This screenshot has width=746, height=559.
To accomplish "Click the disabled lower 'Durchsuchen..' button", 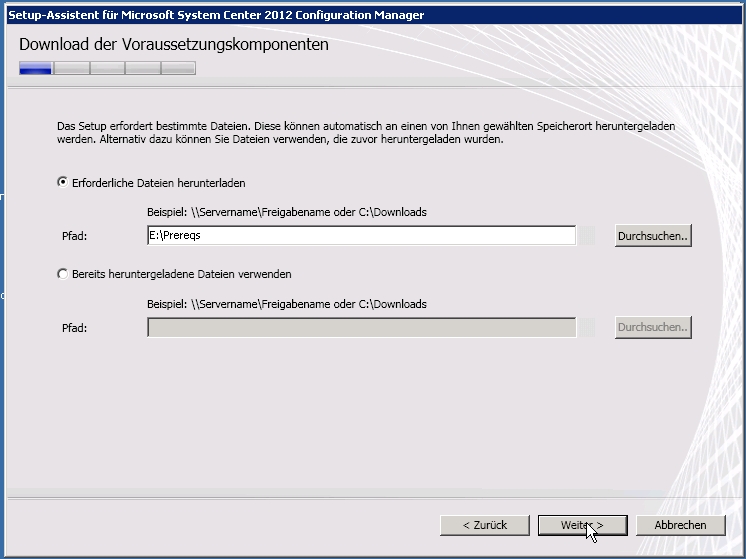I will [653, 327].
